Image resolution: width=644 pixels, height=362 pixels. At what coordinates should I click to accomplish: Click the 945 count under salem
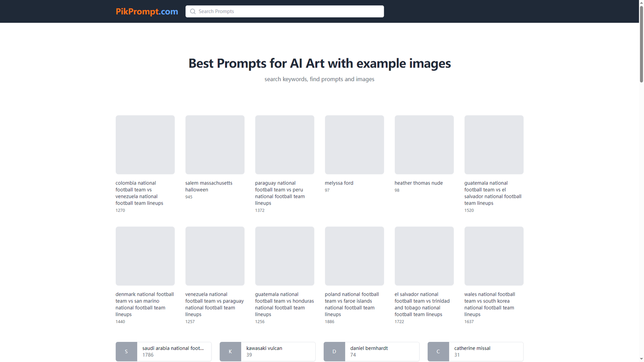(189, 197)
